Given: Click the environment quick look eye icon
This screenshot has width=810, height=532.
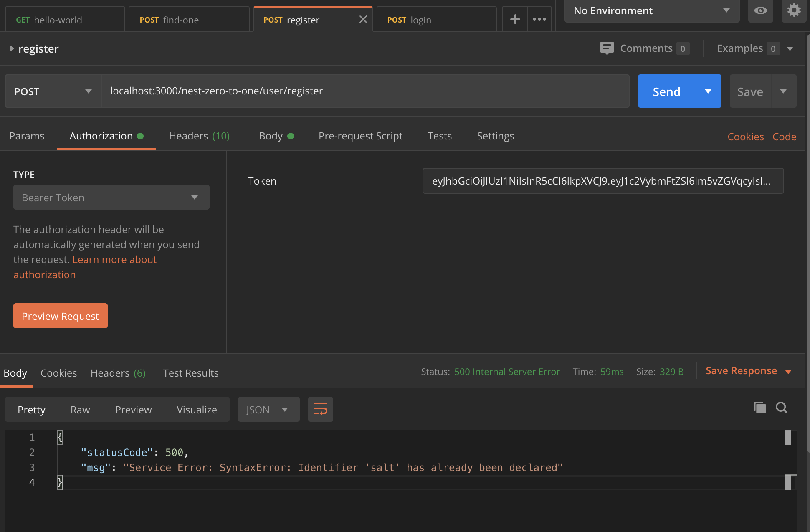Looking at the screenshot, I should pos(760,10).
